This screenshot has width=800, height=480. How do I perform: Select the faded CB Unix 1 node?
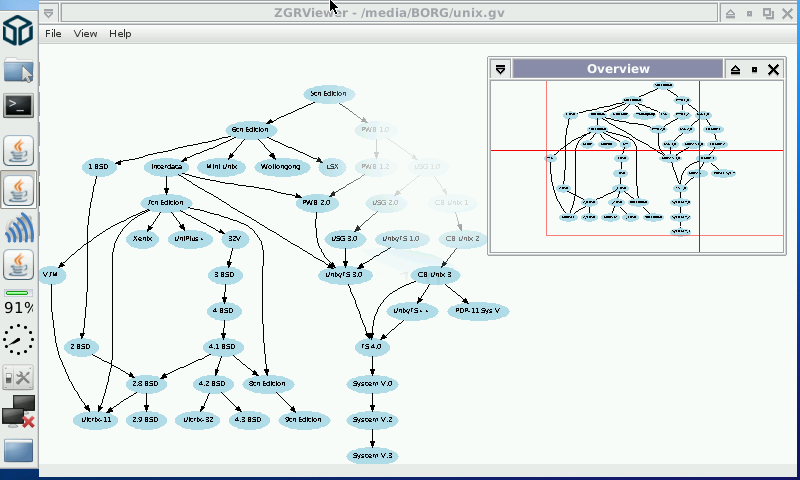[452, 203]
